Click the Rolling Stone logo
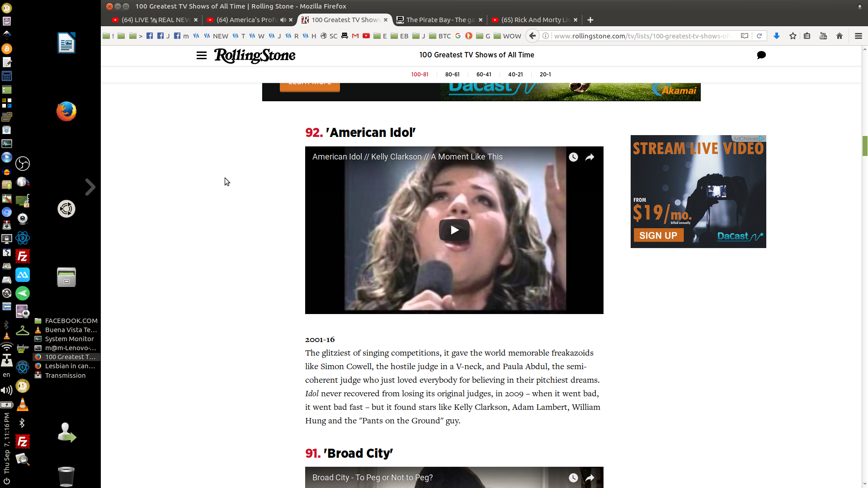The height and width of the screenshot is (488, 868). [x=255, y=56]
